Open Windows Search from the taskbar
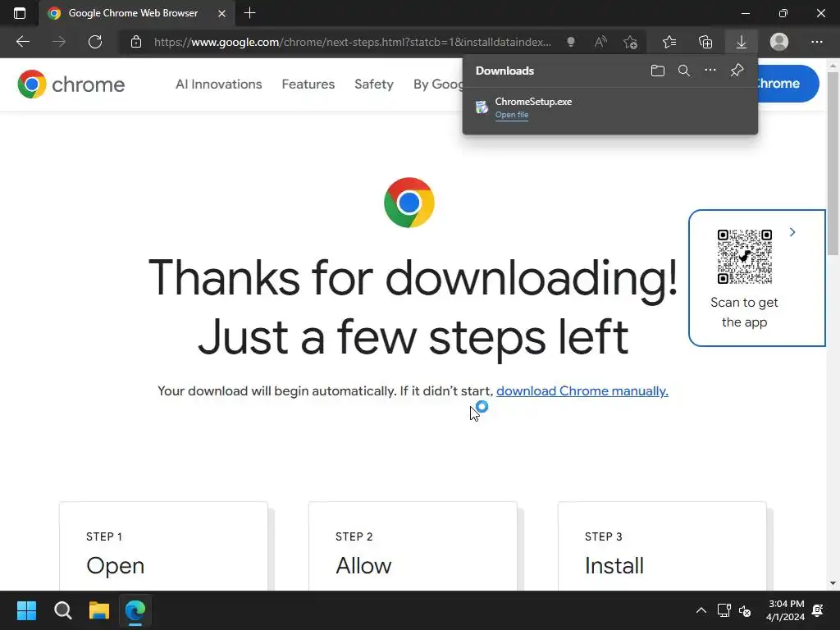Viewport: 840px width, 630px height. (x=62, y=610)
